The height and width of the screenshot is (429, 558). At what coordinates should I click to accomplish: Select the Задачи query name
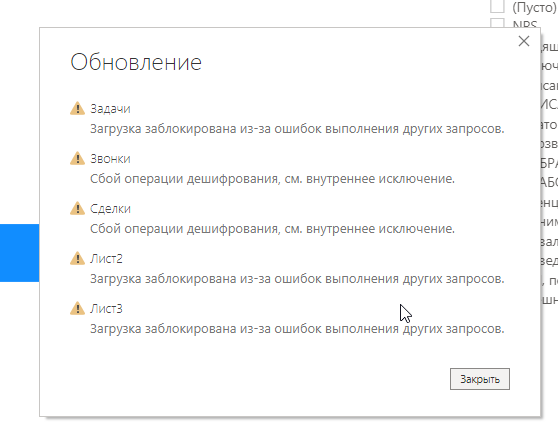pyautogui.click(x=110, y=108)
